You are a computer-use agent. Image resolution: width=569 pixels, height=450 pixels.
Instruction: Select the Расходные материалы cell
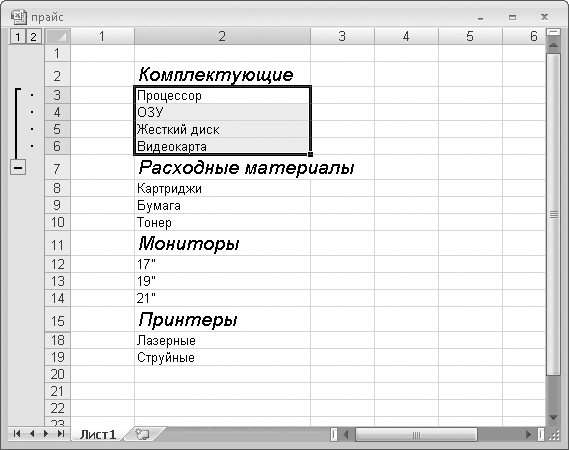[222, 168]
